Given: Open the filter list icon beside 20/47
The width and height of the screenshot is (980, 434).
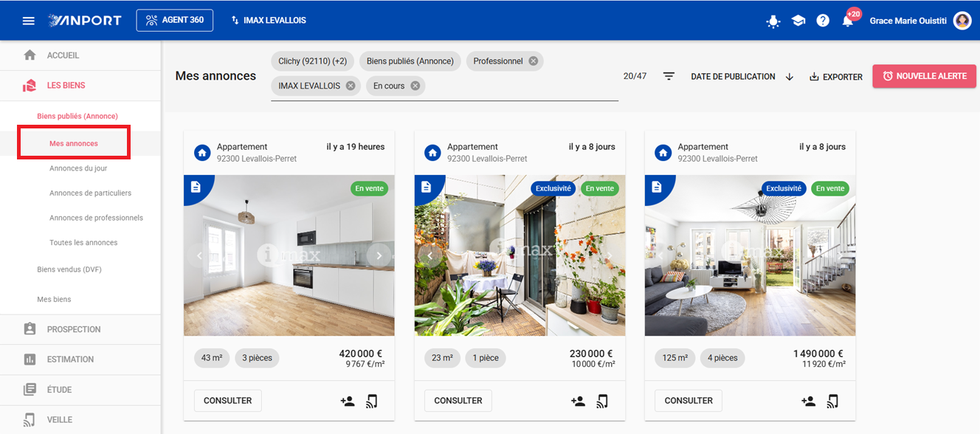Looking at the screenshot, I should [x=669, y=77].
